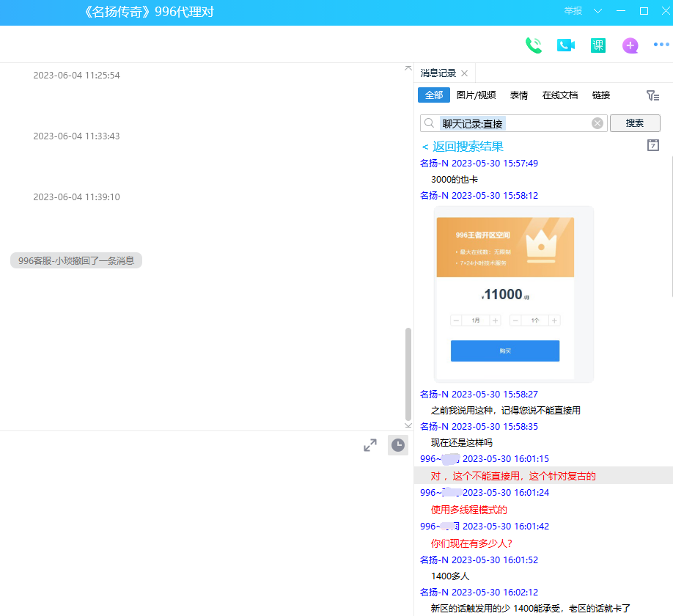Screen dimensions: 673x616
Task: Click sender line dated 2023-05-30 16:01:15
Action: coord(485,459)
